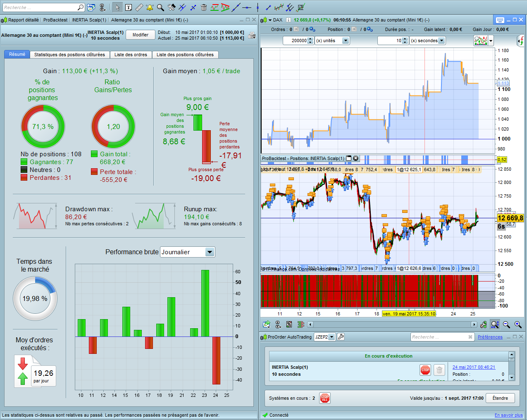Select the green channel drawing tool
This screenshot has width=527, height=420.
coord(215,7)
